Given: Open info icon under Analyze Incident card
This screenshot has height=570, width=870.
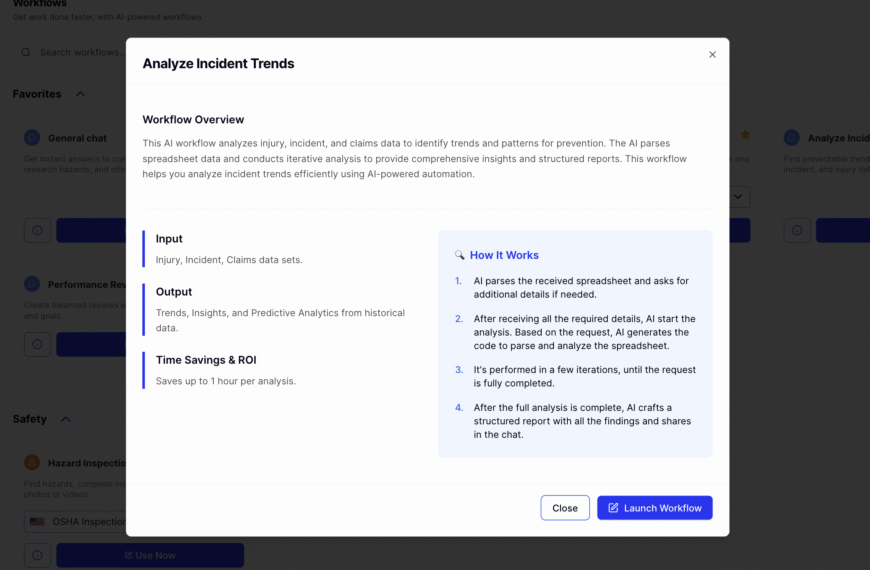Looking at the screenshot, I should click(x=797, y=230).
